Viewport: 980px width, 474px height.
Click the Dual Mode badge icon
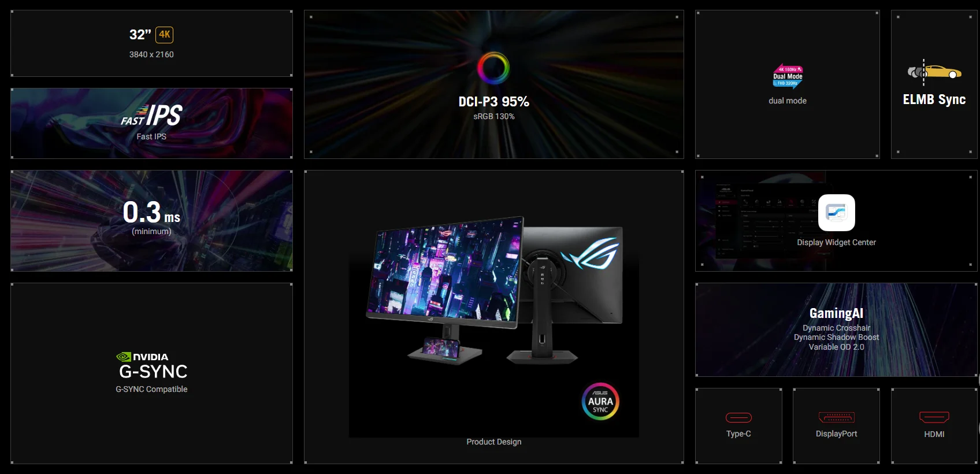click(x=788, y=76)
